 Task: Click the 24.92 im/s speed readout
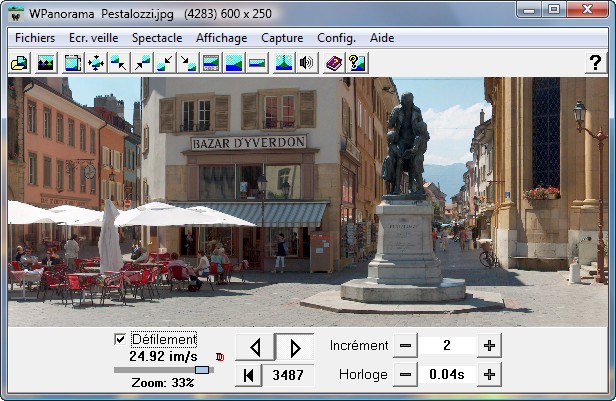coord(163,357)
